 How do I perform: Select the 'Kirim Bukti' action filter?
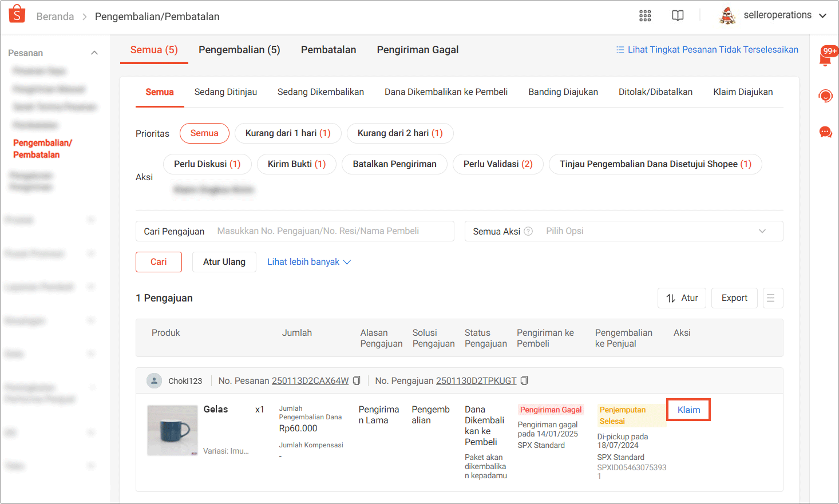point(296,164)
